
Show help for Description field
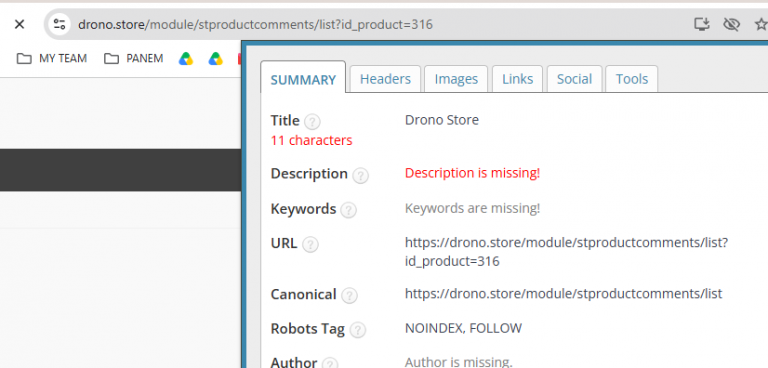tap(360, 175)
